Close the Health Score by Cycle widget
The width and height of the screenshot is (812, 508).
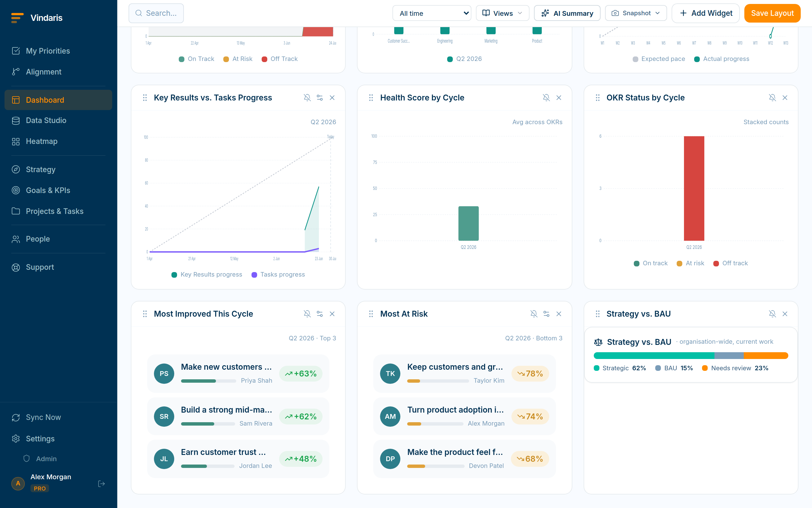coord(559,98)
